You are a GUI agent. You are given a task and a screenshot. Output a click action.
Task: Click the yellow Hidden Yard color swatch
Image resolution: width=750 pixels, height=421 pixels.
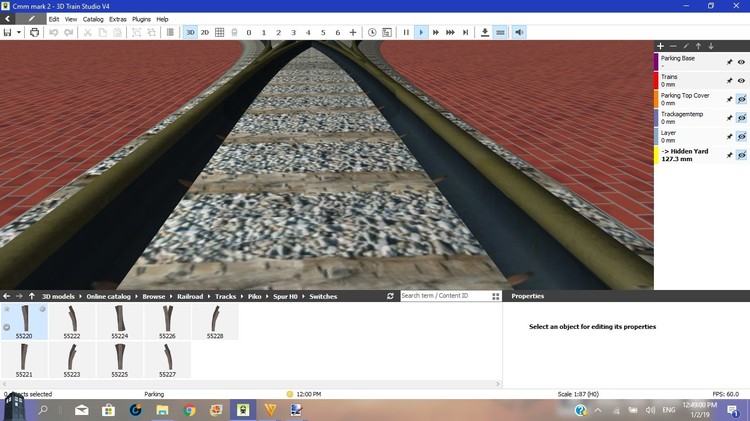click(x=656, y=155)
